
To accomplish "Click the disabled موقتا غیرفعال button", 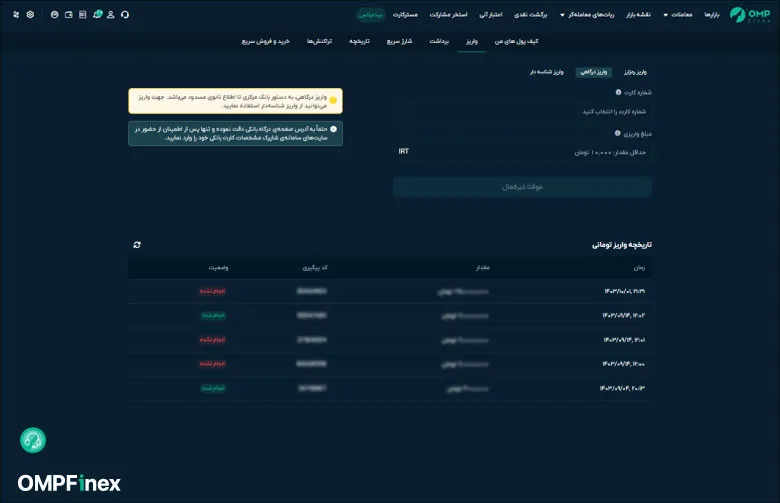I will (522, 187).
